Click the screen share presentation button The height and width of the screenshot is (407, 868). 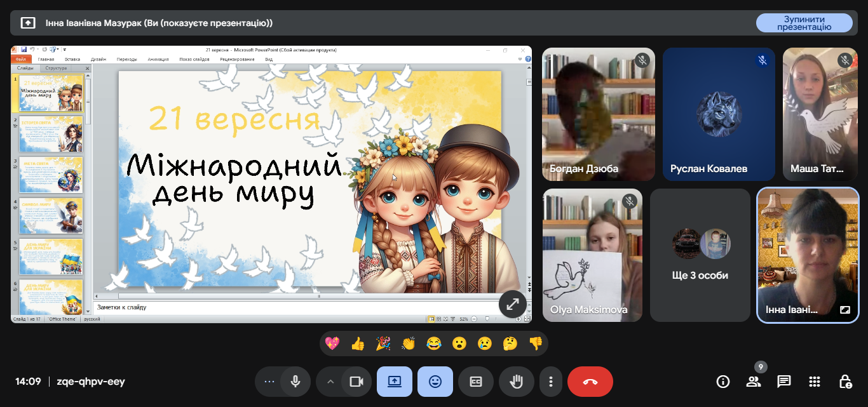395,382
